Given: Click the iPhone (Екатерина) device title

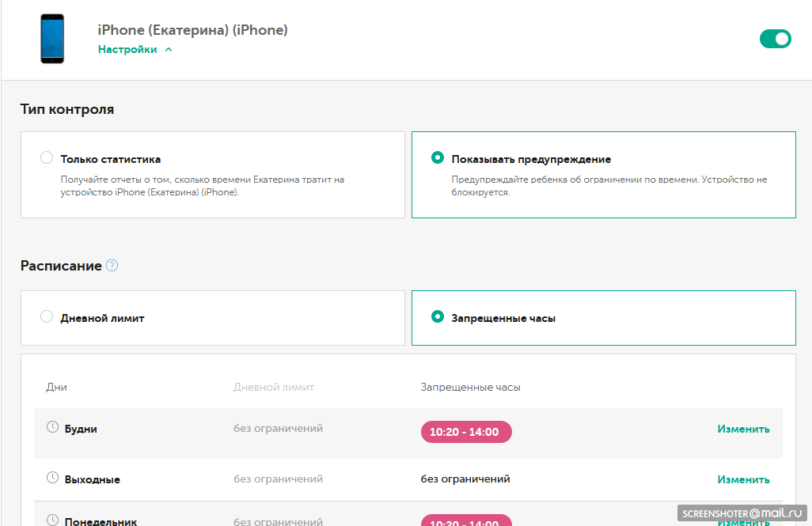Looking at the screenshot, I should coord(192,30).
